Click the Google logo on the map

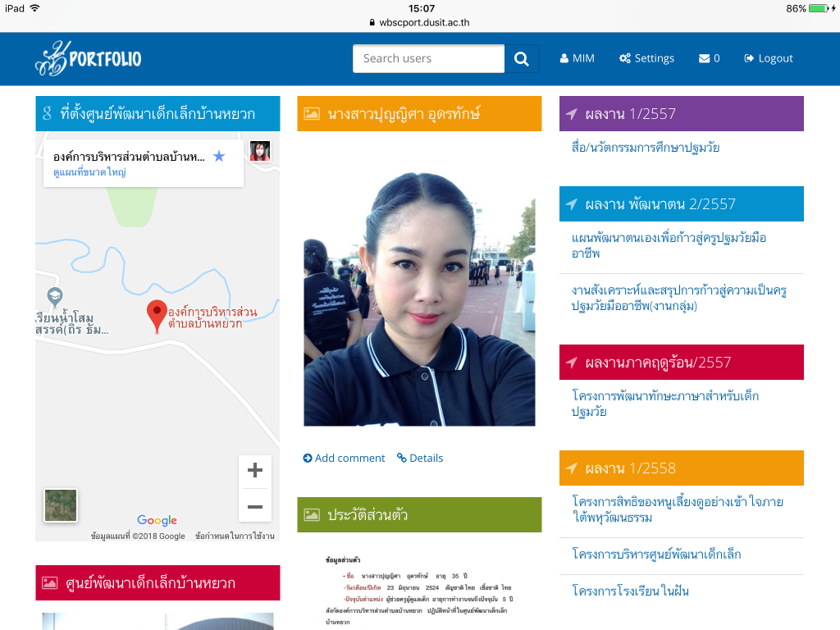point(157,520)
